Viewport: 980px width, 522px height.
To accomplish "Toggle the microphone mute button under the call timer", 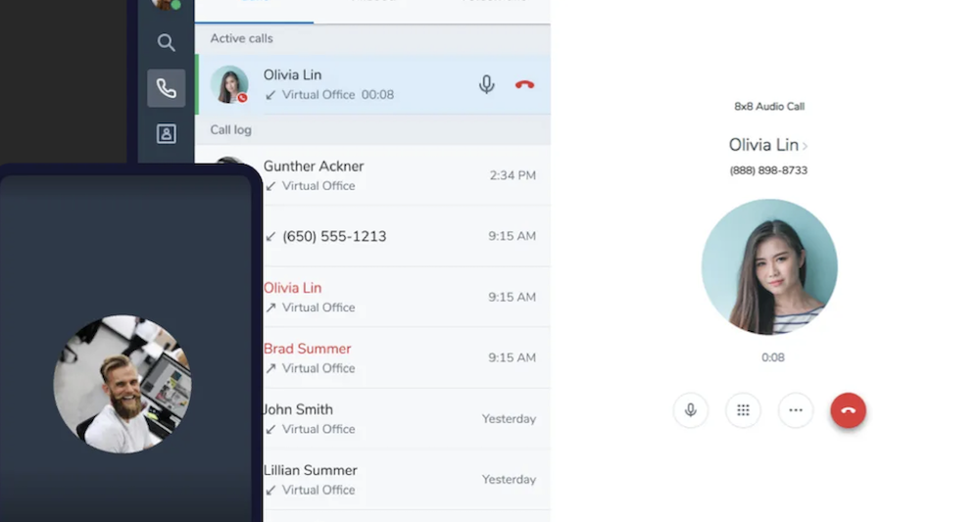I will click(691, 410).
